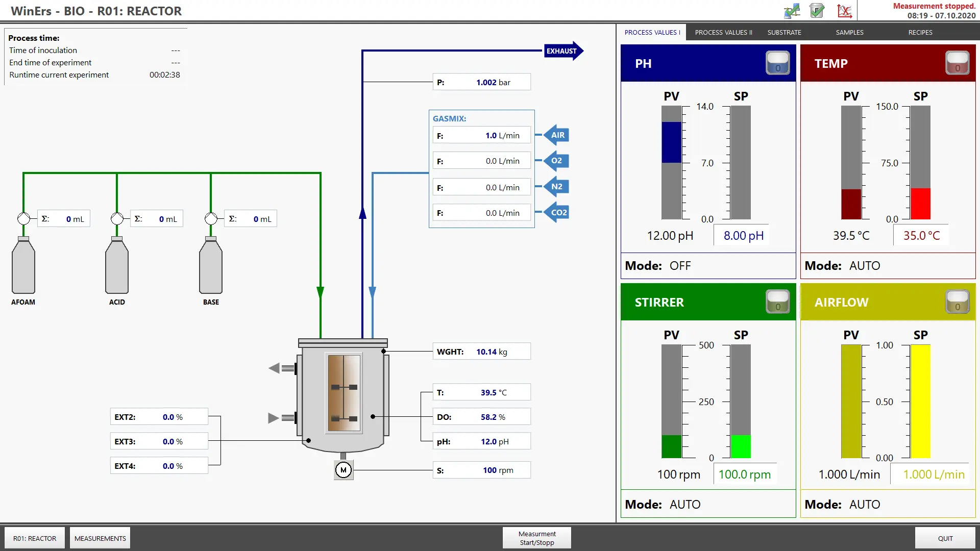Screen dimensions: 980x551
Task: Click the QUIT button
Action: (x=945, y=538)
